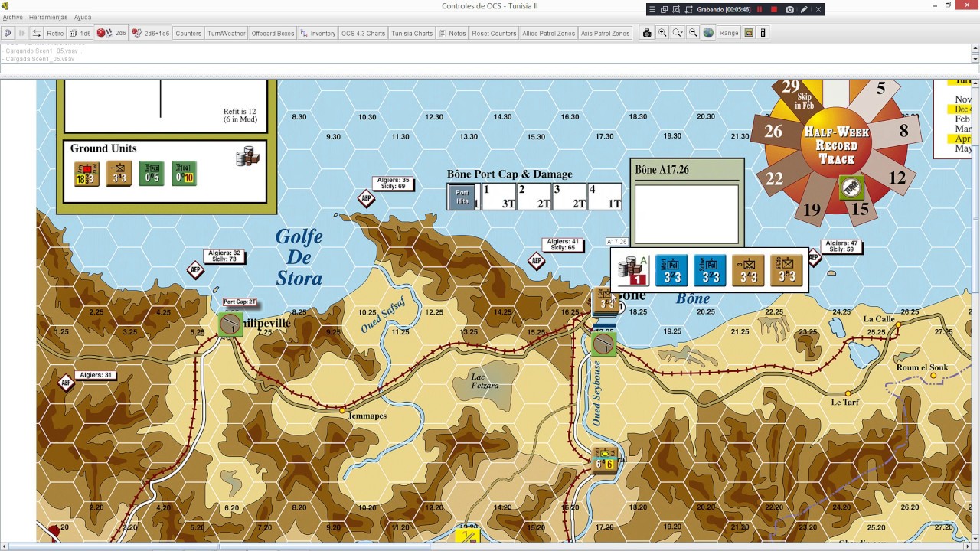Image resolution: width=980 pixels, height=551 pixels.
Task: Click the step forward logfile icon
Action: coord(22,33)
